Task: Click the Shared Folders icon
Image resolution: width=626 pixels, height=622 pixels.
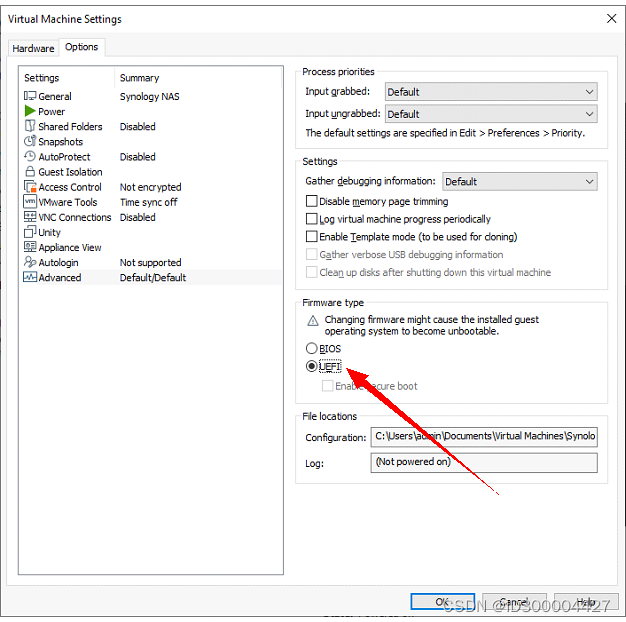Action: click(x=30, y=126)
